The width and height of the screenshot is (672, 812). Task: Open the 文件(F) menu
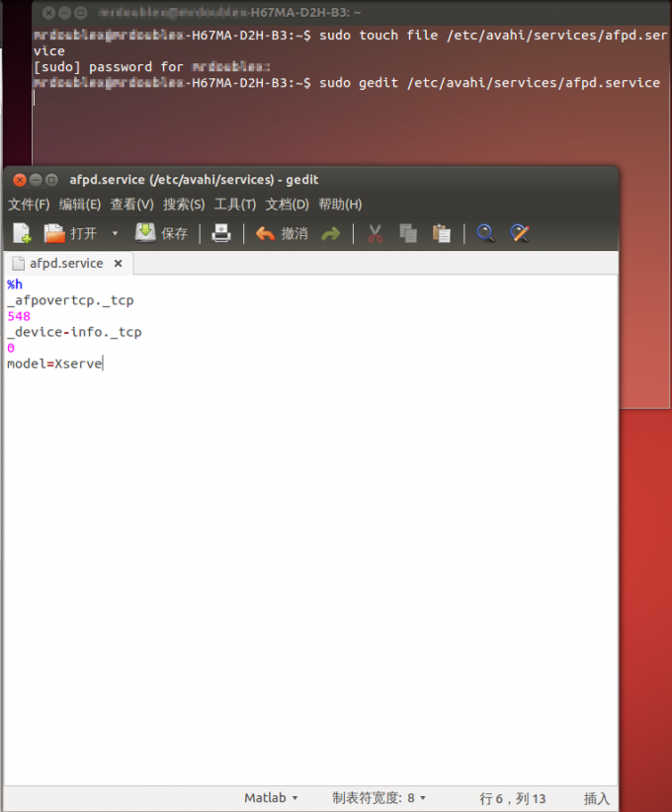[x=29, y=204]
